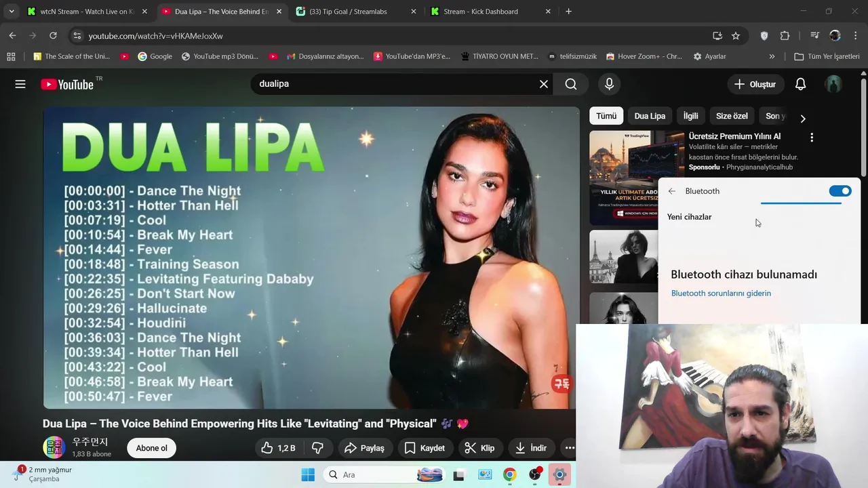Dislike the Dua Lipa video
This screenshot has width=868, height=488.
(317, 448)
